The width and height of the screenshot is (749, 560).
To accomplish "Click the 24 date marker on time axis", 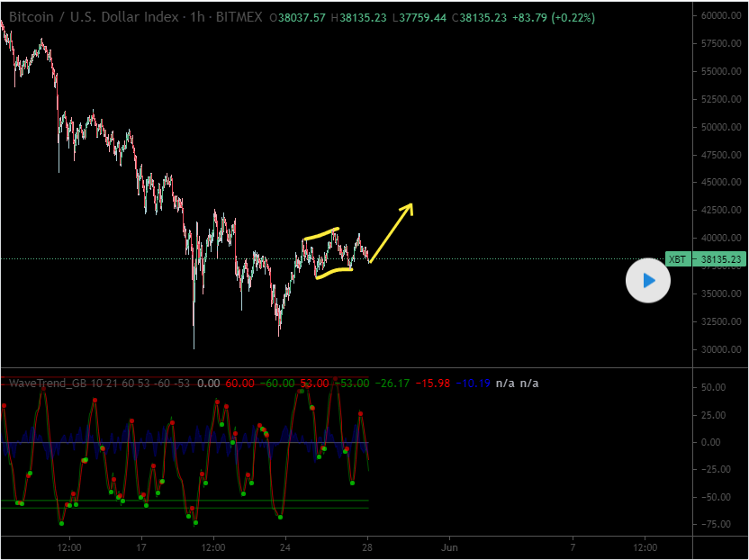I will coord(284,546).
